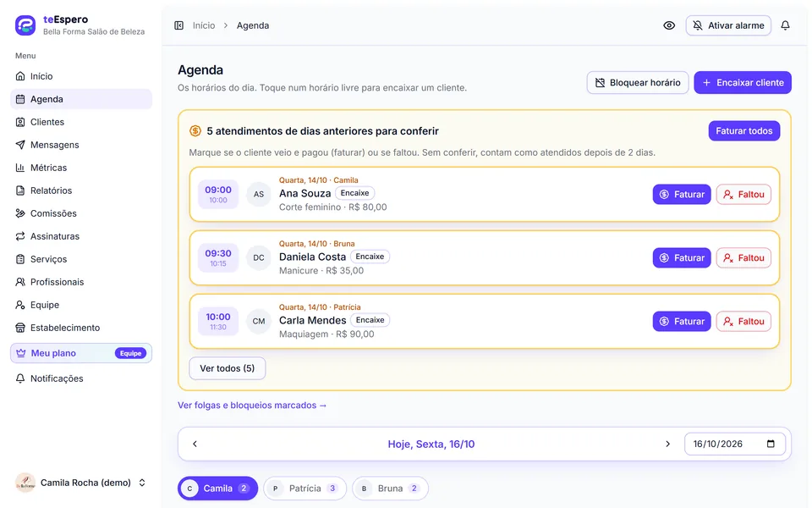Go to Início in sidebar
812x508 pixels.
tap(81, 76)
